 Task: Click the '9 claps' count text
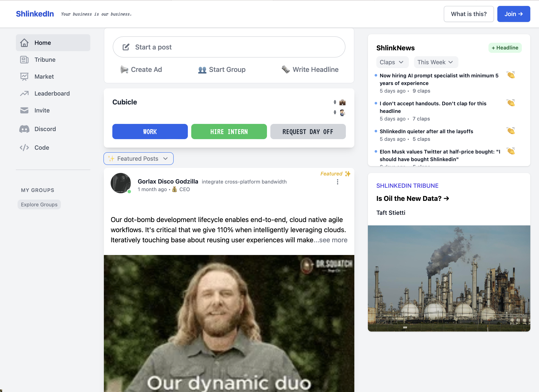(x=421, y=91)
